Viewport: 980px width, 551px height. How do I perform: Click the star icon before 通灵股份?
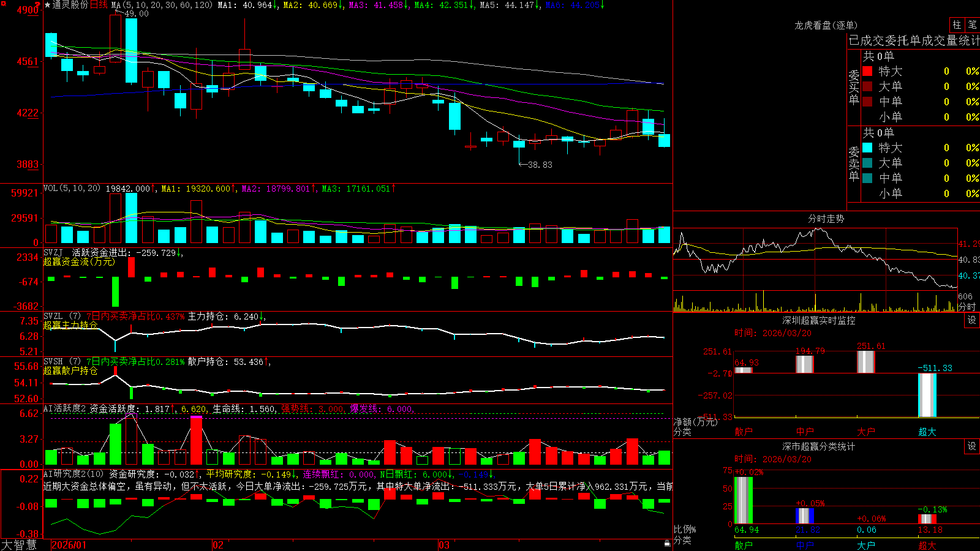47,5
